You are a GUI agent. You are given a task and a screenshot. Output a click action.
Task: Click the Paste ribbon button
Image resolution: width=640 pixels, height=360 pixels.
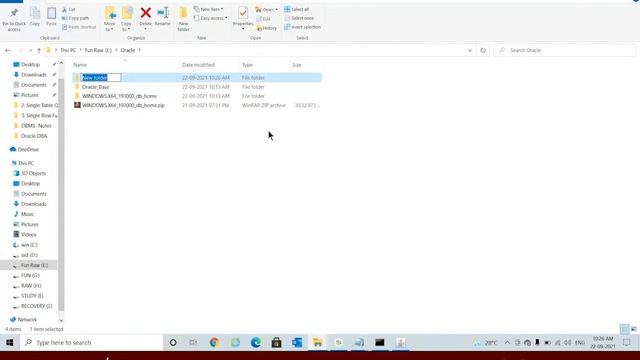51,17
